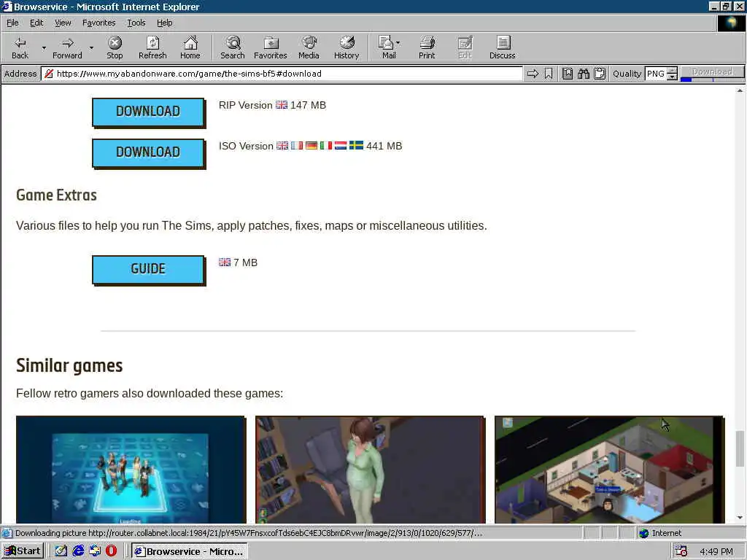The image size is (747, 560).
Task: Click the UK flag next to RIP Version
Action: (282, 105)
